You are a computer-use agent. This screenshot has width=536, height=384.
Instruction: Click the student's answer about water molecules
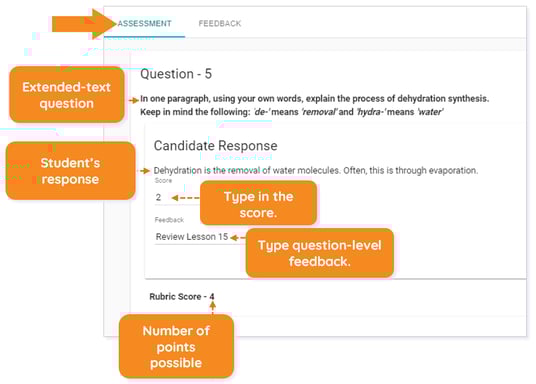(316, 170)
